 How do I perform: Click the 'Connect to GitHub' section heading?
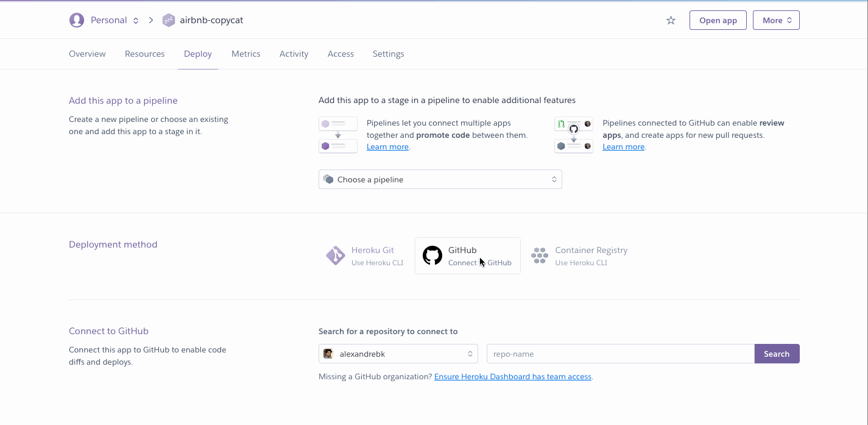point(108,331)
